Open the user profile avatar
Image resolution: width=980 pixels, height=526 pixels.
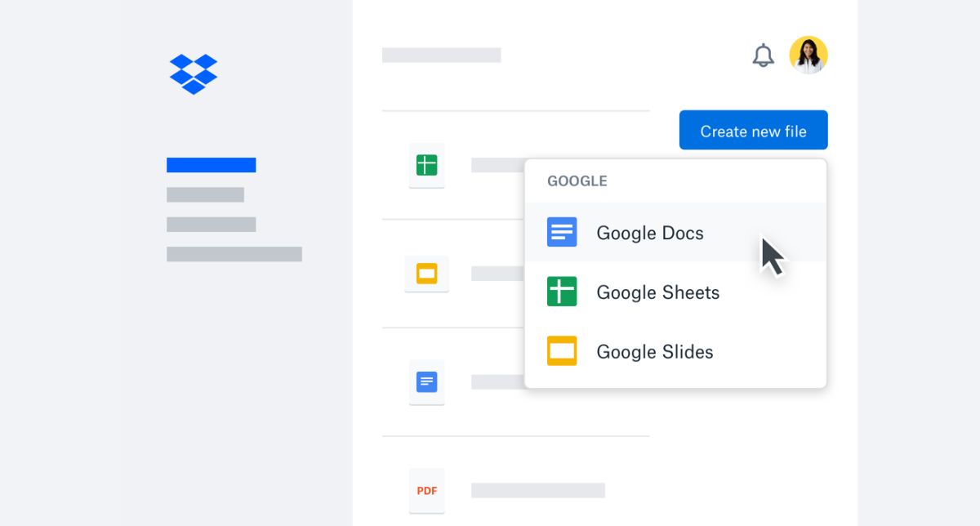pyautogui.click(x=808, y=56)
